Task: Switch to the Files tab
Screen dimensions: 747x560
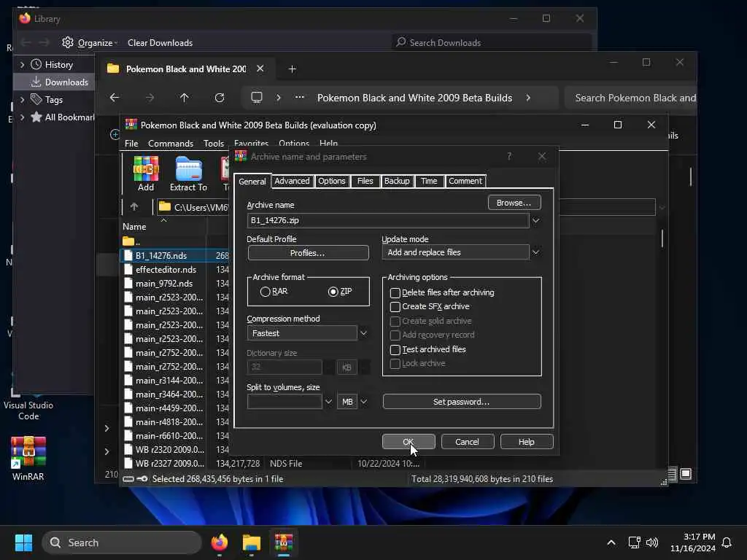Action: [365, 181]
